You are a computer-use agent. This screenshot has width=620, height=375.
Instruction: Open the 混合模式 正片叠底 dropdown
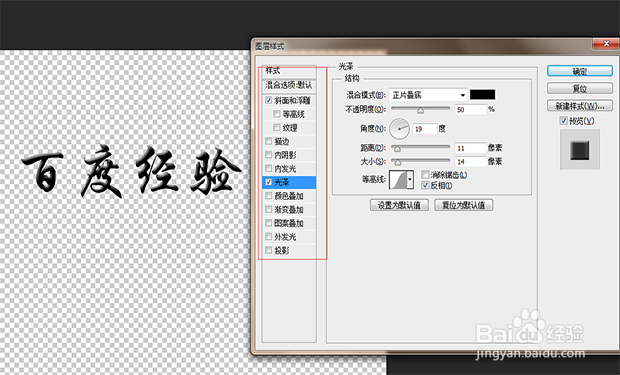428,95
